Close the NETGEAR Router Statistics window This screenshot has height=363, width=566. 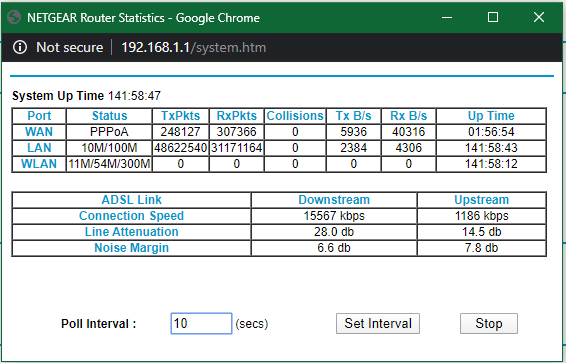[x=539, y=17]
